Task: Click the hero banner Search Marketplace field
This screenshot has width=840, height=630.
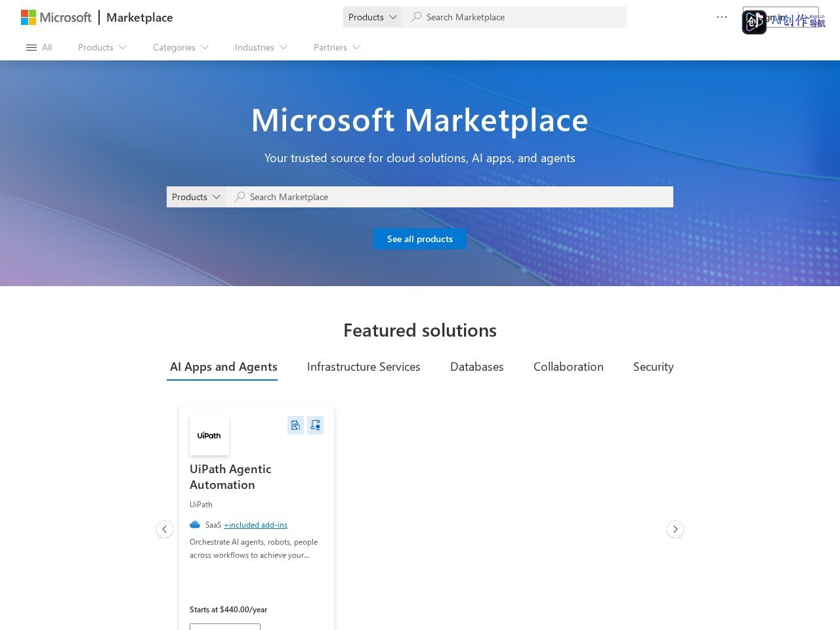Action: pyautogui.click(x=450, y=197)
